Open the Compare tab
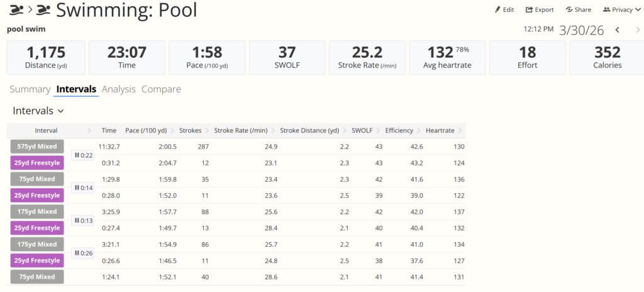644x292 pixels. [x=161, y=89]
